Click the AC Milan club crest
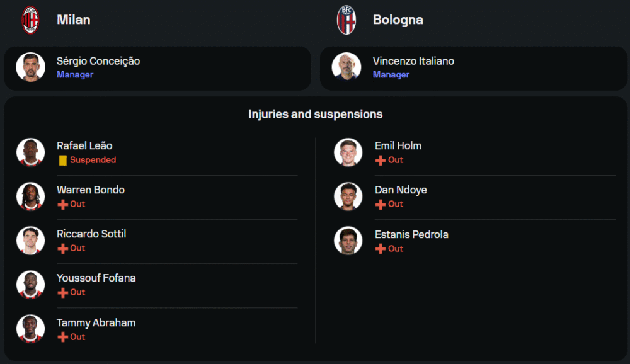The height and width of the screenshot is (364, 630). [x=30, y=20]
